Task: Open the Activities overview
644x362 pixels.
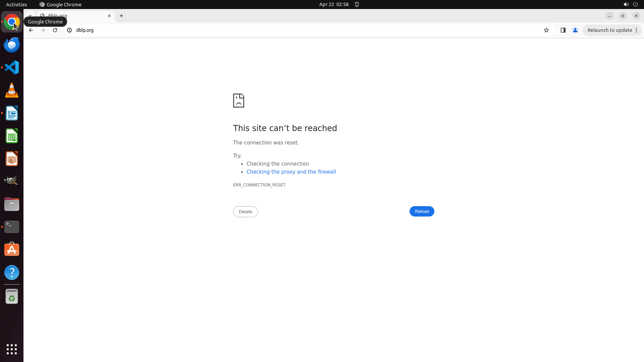Action: pos(16,4)
